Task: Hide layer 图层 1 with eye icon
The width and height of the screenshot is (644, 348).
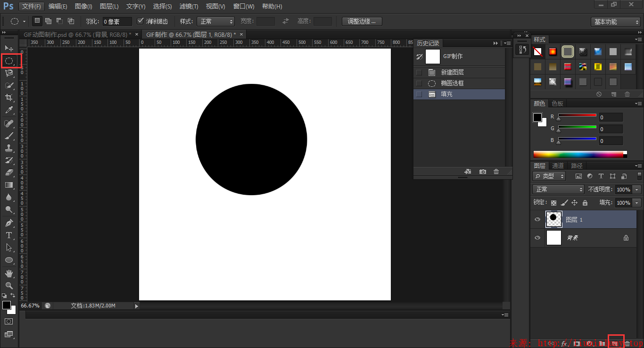Action: 537,220
